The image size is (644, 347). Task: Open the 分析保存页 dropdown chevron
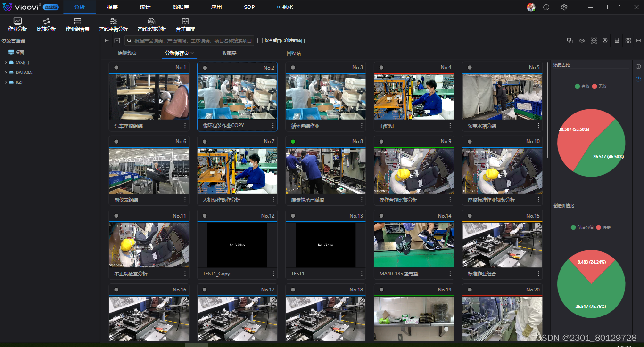coord(192,53)
